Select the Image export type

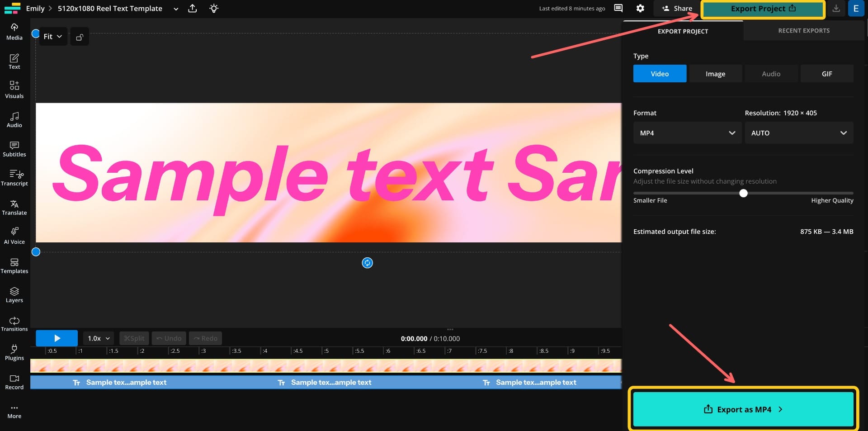[x=715, y=73]
